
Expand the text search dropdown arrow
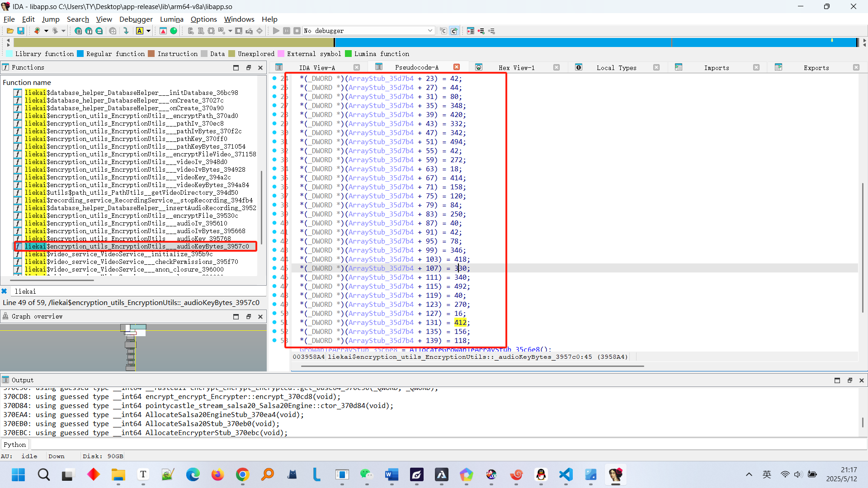click(x=148, y=31)
